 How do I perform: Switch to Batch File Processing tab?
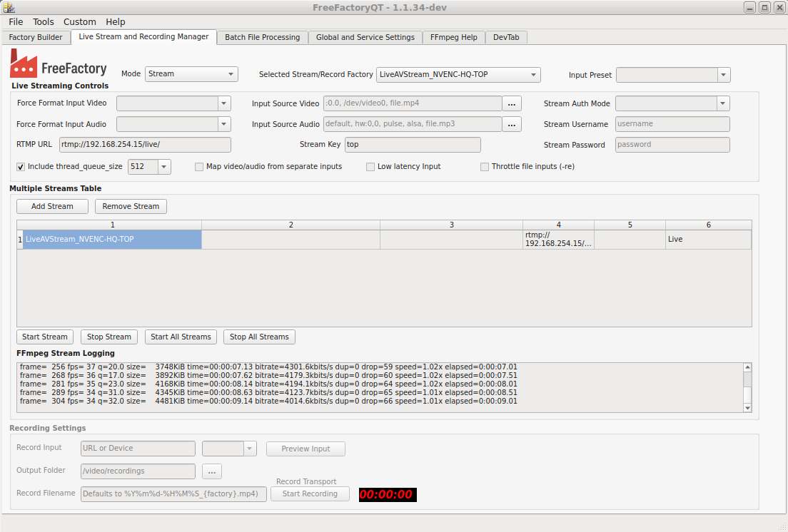263,37
